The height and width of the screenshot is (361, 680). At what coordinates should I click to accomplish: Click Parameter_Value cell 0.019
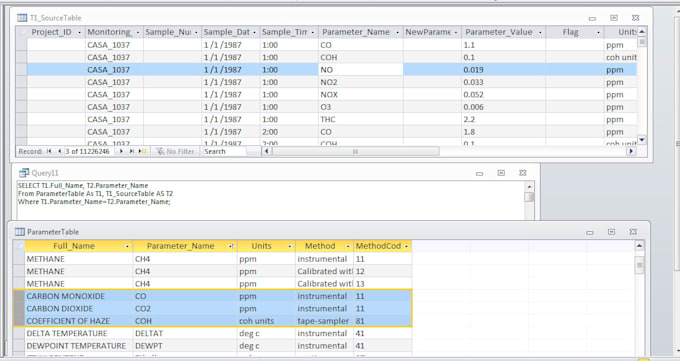tap(503, 70)
